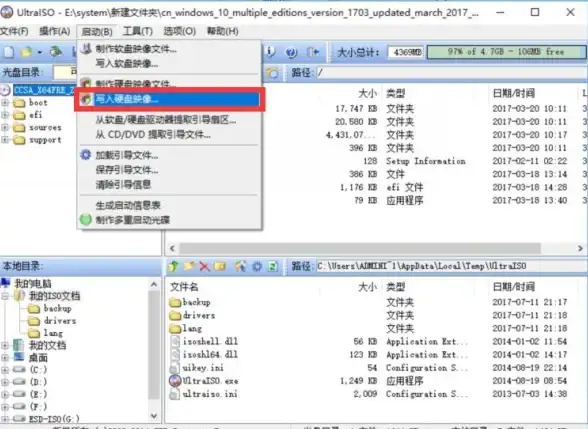
Task: Click the local path input field
Action: [x=451, y=266]
